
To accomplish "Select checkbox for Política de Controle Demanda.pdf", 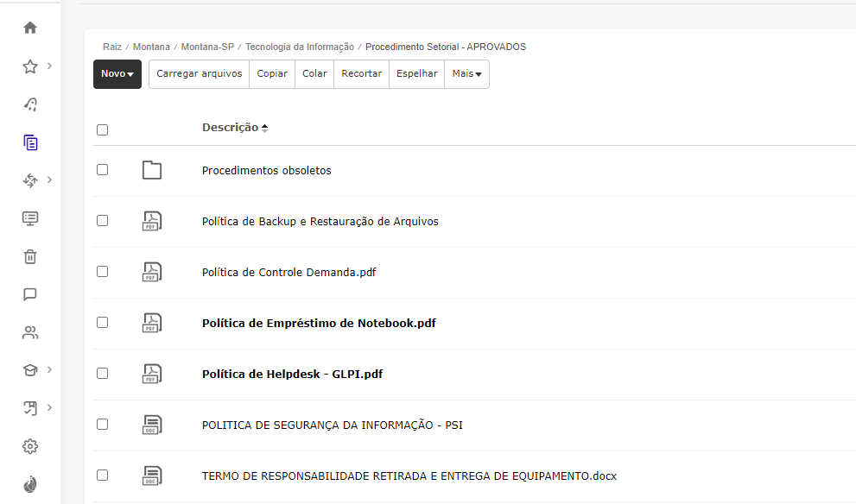I will (103, 272).
